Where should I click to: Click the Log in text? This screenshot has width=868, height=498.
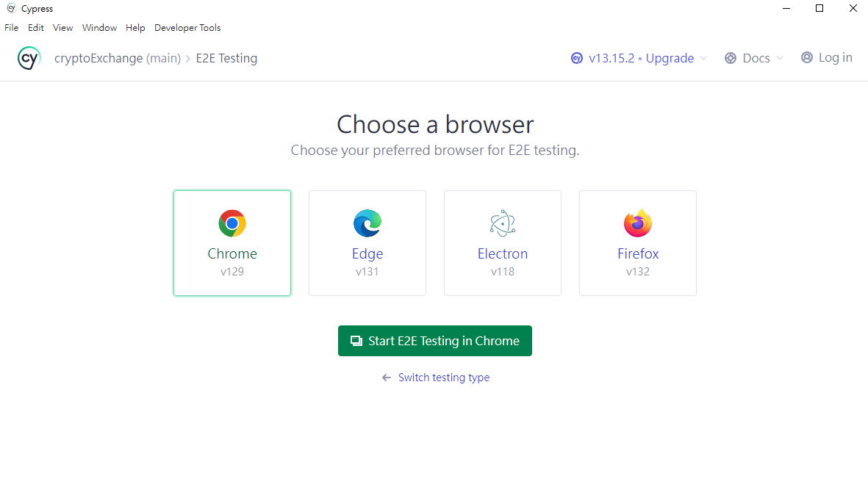[x=836, y=57]
